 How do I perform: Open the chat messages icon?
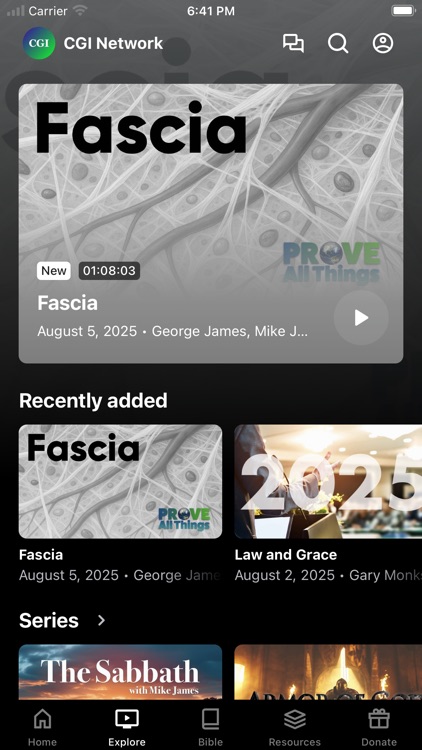point(293,43)
